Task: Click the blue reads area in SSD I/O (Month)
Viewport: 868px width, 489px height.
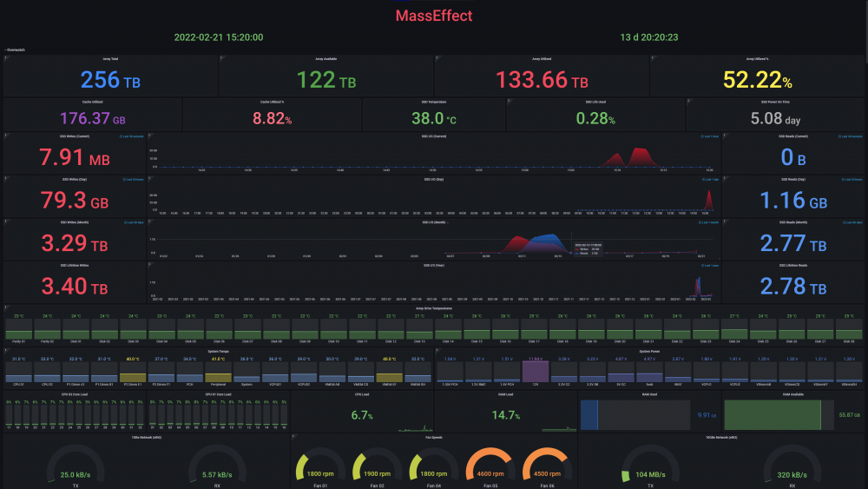Action: coord(549,242)
